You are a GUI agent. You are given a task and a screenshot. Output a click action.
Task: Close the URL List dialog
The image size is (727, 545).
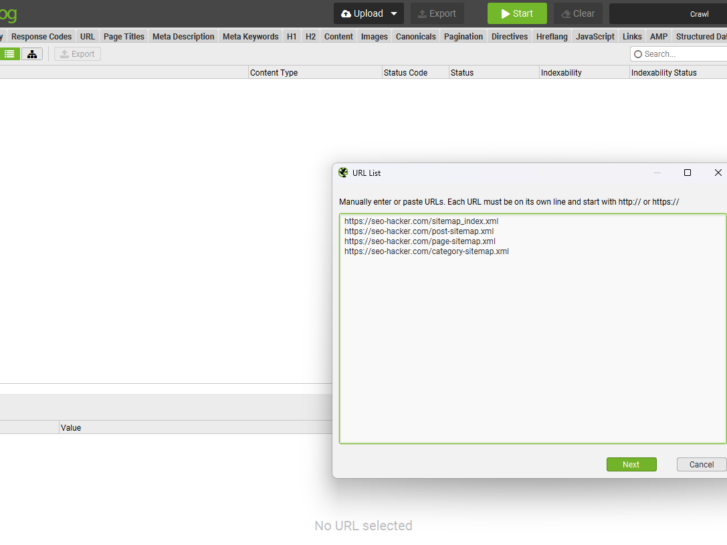pos(718,173)
